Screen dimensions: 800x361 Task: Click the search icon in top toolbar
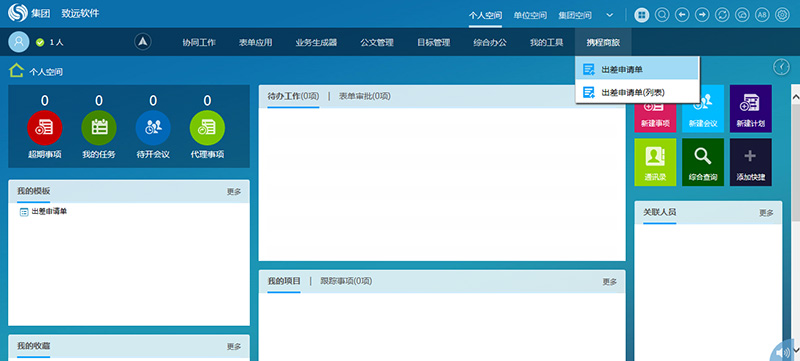(x=662, y=15)
